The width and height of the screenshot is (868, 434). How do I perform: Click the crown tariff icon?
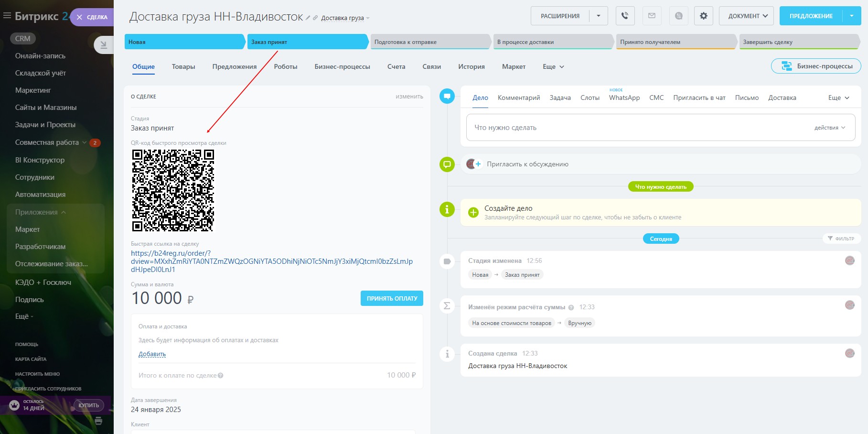(14, 405)
